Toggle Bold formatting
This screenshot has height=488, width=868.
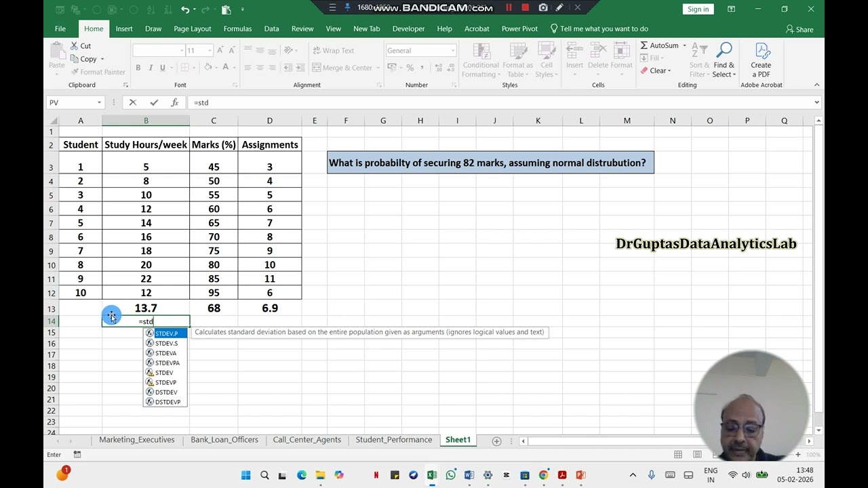[138, 68]
